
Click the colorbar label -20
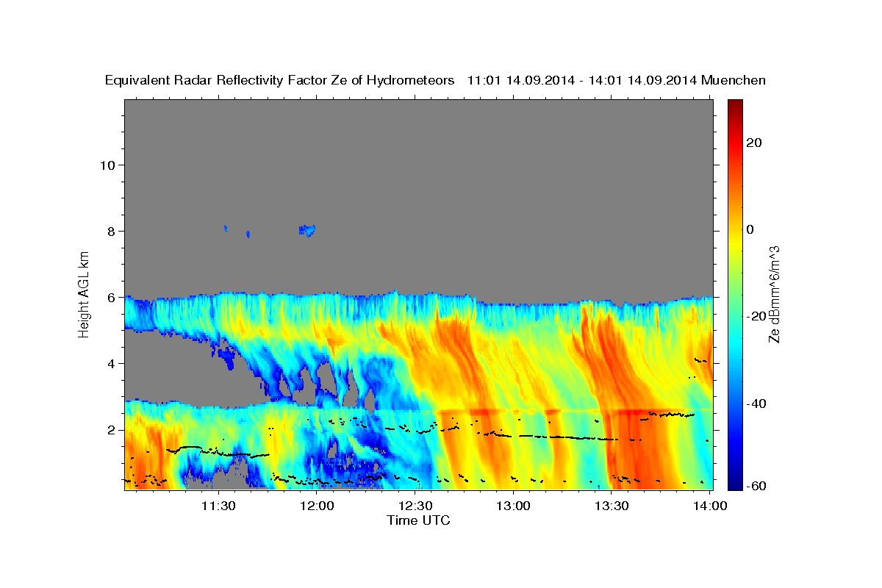(x=756, y=316)
